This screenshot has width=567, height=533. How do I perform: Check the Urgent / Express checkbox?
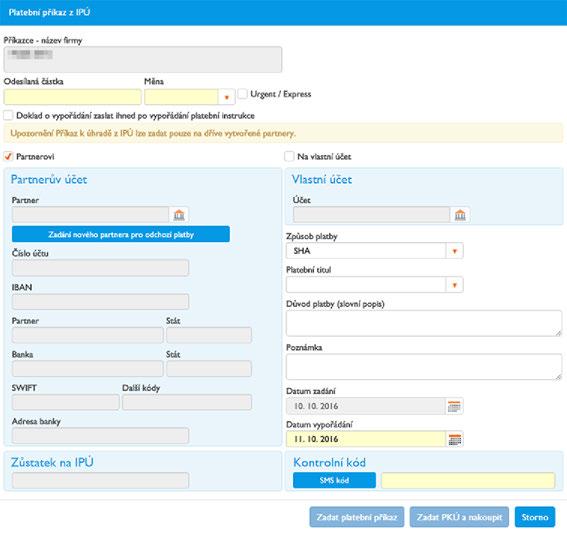coord(243,94)
